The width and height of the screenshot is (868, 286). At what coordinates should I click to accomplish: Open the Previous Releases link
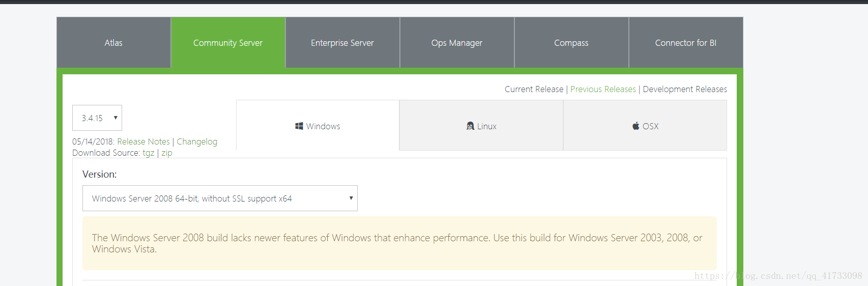pos(603,89)
